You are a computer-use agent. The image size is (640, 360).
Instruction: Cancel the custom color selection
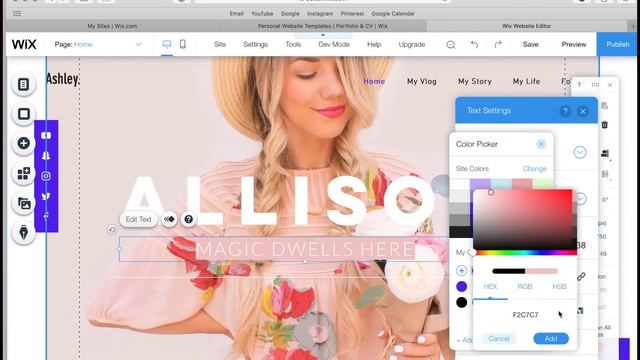[x=499, y=338]
